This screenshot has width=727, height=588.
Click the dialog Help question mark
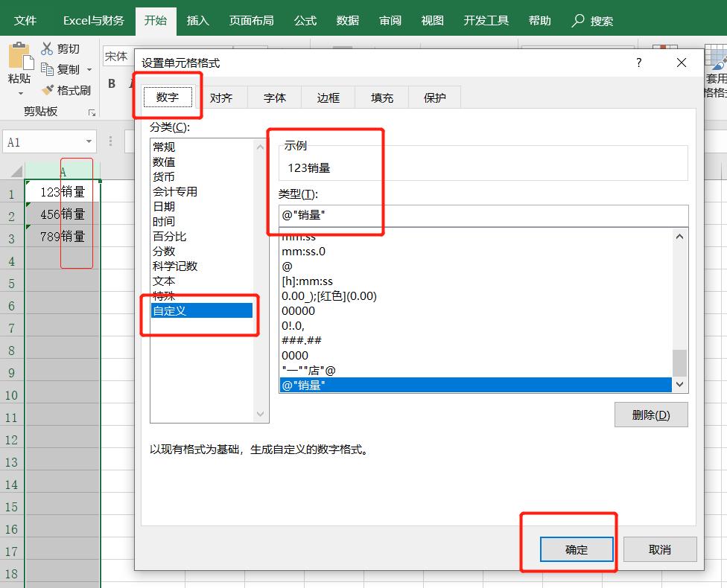pyautogui.click(x=638, y=63)
